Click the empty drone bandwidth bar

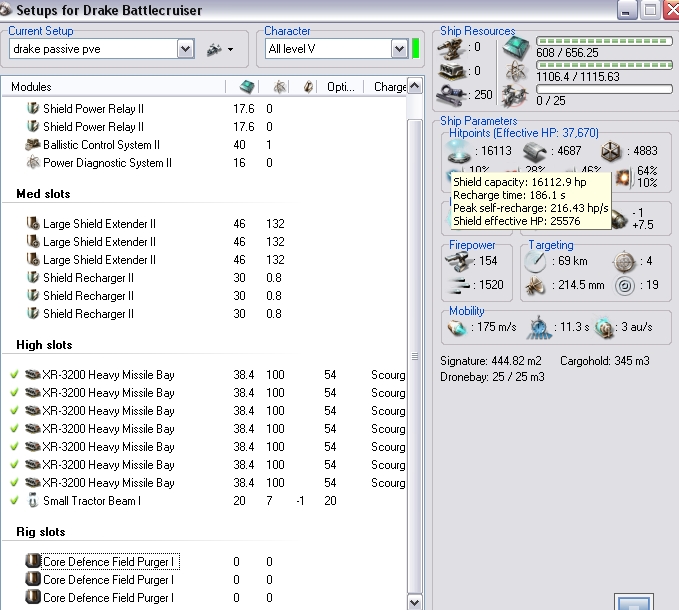[604, 89]
